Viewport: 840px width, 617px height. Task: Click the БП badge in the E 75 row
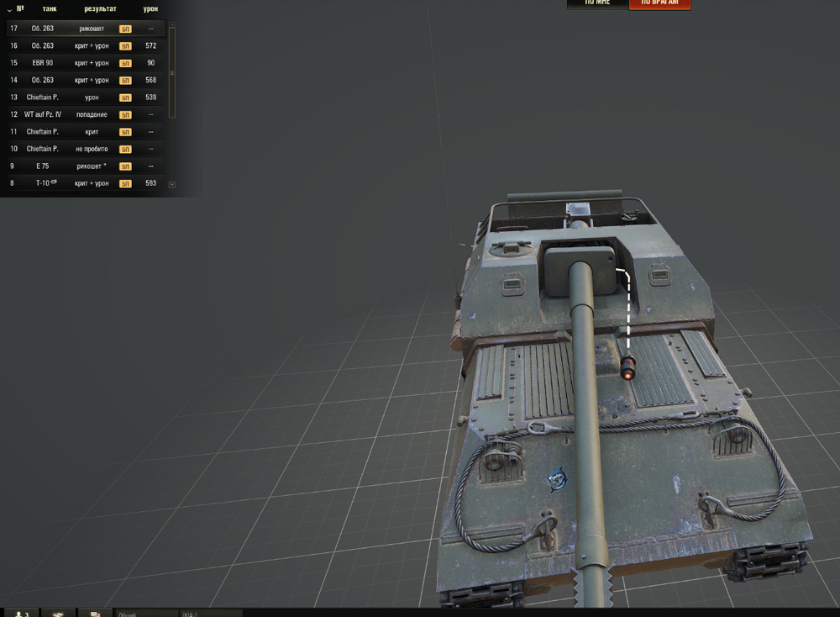pyautogui.click(x=125, y=166)
